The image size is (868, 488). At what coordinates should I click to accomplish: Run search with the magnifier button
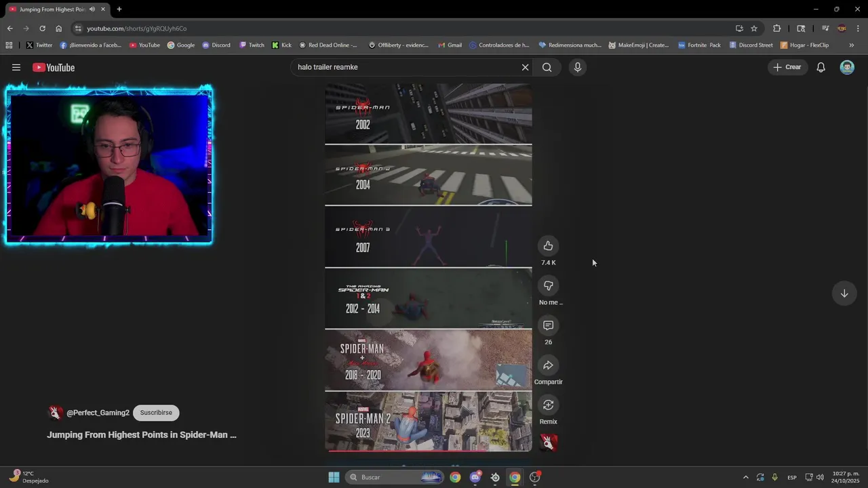pos(547,67)
